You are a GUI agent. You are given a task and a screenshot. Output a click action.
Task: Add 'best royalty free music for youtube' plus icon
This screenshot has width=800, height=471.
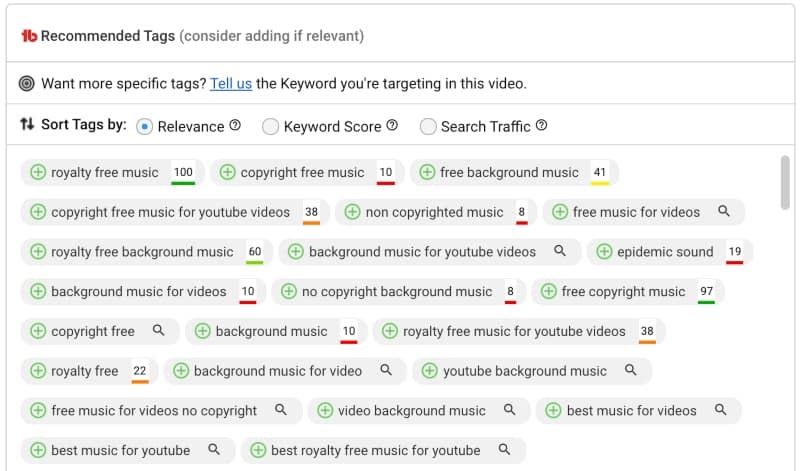pos(258,450)
